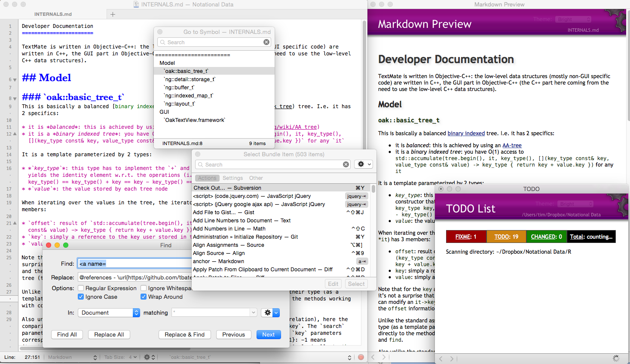630x364 pixels.
Task: Toggle the macro recording circle in the status bar
Action: (361, 357)
